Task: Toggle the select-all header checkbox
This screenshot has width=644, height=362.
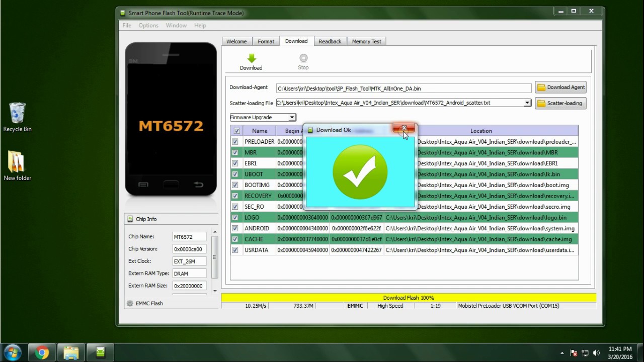Action: pyautogui.click(x=236, y=131)
